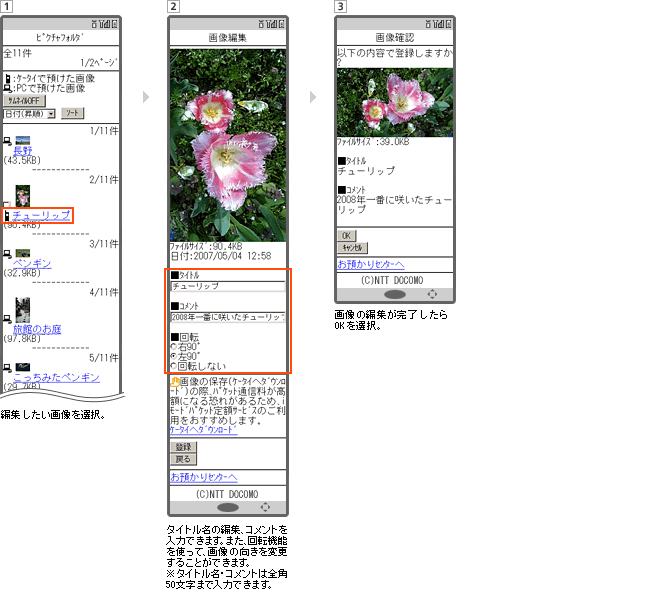
Task: Click the mobile phone icon beside チューリップ
Action: [7, 215]
